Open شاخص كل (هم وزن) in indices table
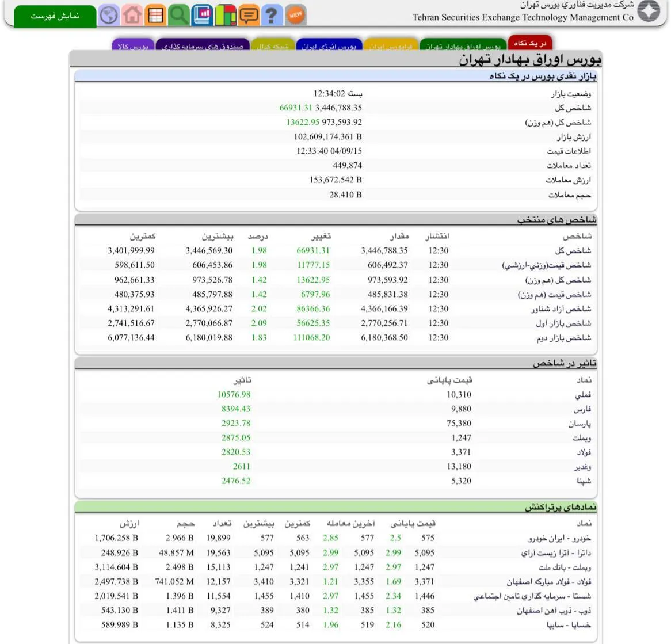This screenshot has height=644, width=671. (x=558, y=280)
